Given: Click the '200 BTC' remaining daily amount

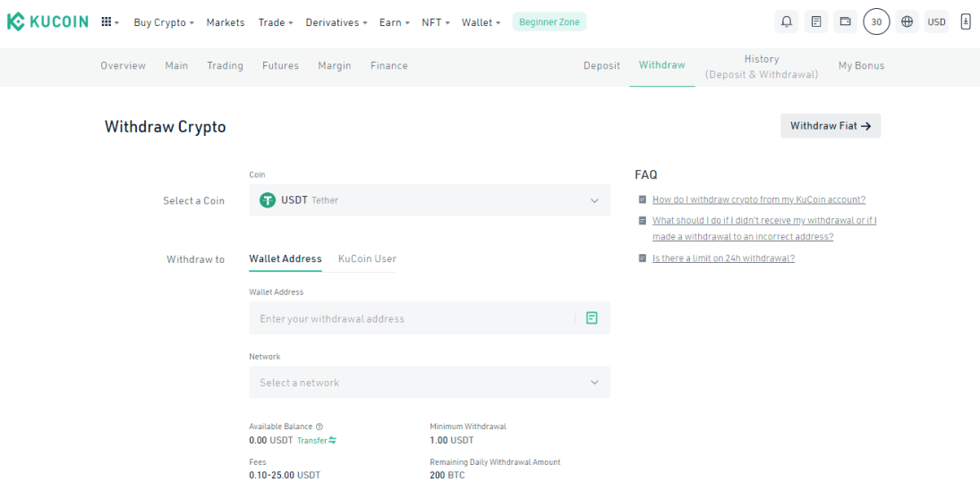Looking at the screenshot, I should [x=447, y=476].
